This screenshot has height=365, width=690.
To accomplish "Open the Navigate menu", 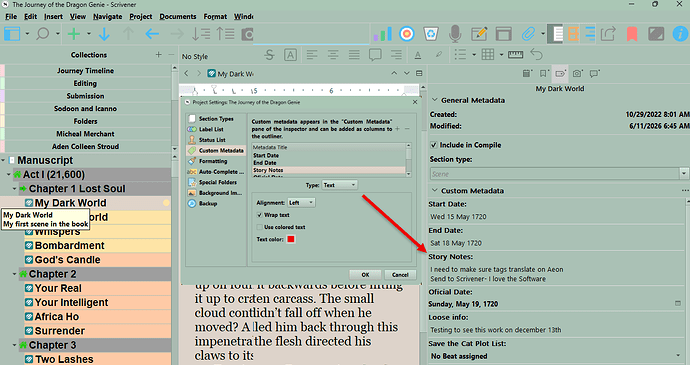I will (x=107, y=16).
